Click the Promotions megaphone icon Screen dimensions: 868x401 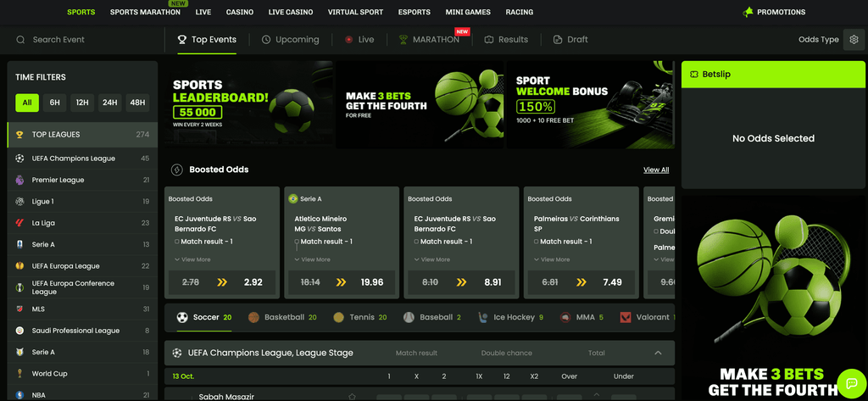(x=748, y=12)
